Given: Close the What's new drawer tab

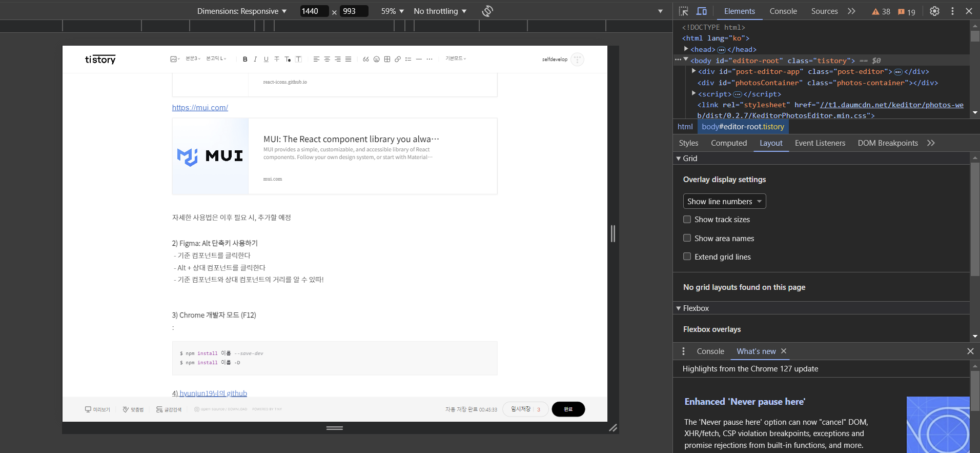Looking at the screenshot, I should 784,351.
